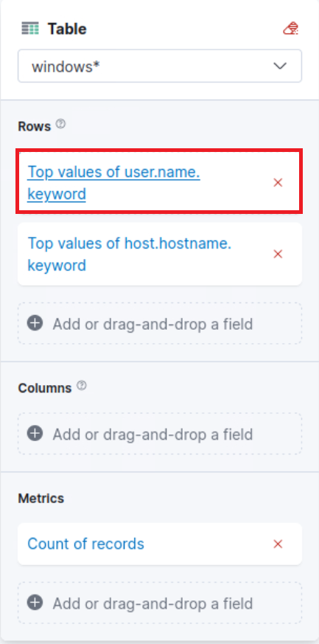Image resolution: width=319 pixels, height=644 pixels.
Task: Remove the user.name.keyword row dimension
Action: tap(278, 183)
